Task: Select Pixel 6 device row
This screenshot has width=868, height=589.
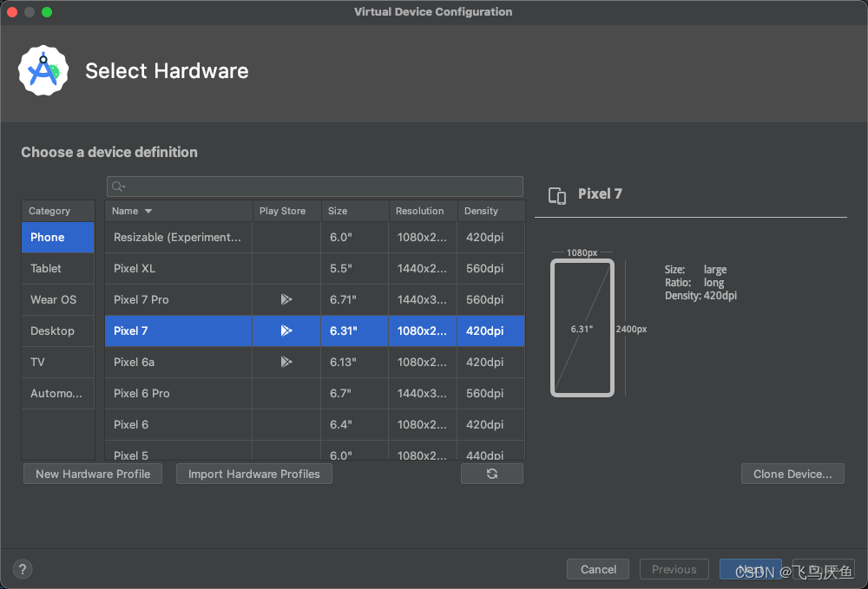Action: pyautogui.click(x=315, y=425)
